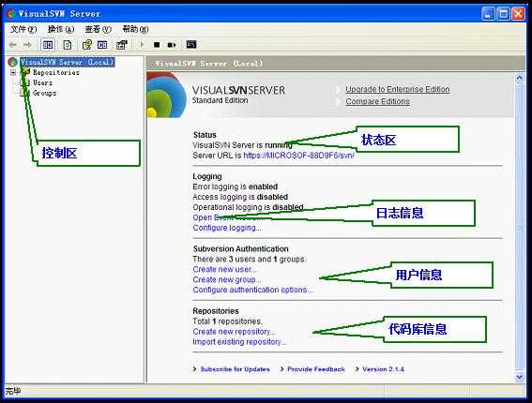Click the VisualSVN Server title bar icon
Image resolution: width=532 pixels, height=403 pixels.
11,14
